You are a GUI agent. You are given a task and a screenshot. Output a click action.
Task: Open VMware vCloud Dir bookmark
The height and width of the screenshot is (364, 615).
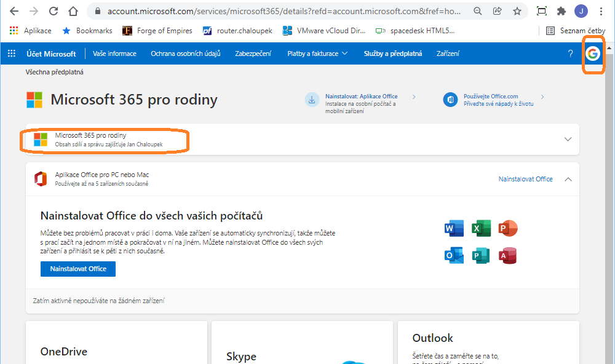tap(324, 31)
